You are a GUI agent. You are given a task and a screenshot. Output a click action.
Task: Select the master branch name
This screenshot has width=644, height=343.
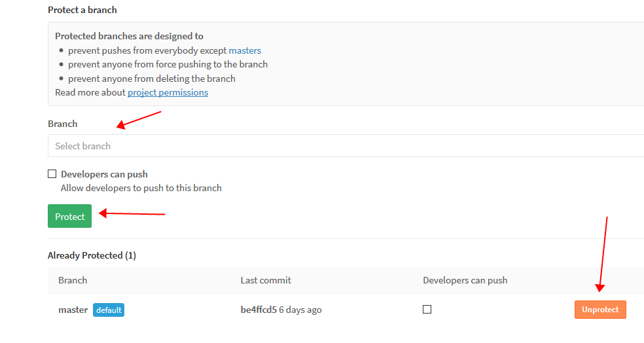(73, 310)
